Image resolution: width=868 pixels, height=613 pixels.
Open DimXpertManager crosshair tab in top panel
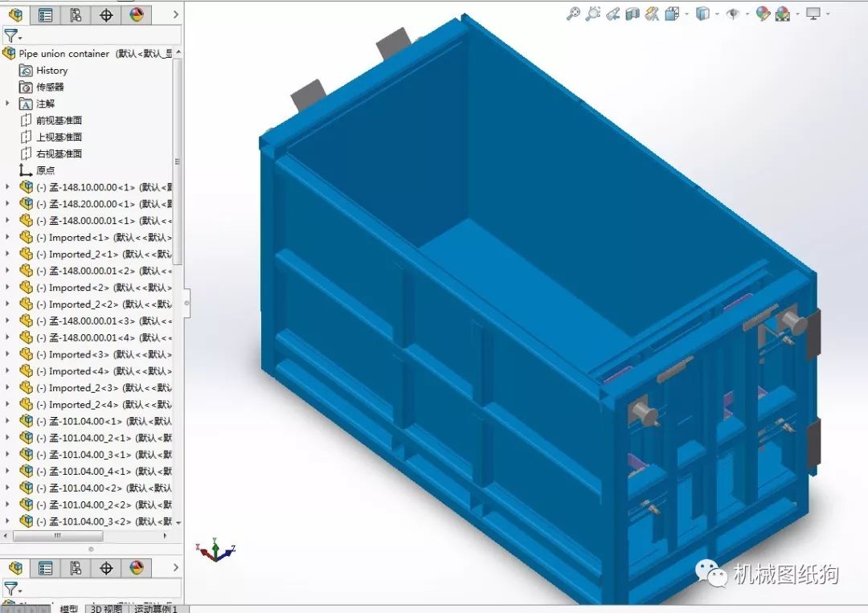pos(106,14)
